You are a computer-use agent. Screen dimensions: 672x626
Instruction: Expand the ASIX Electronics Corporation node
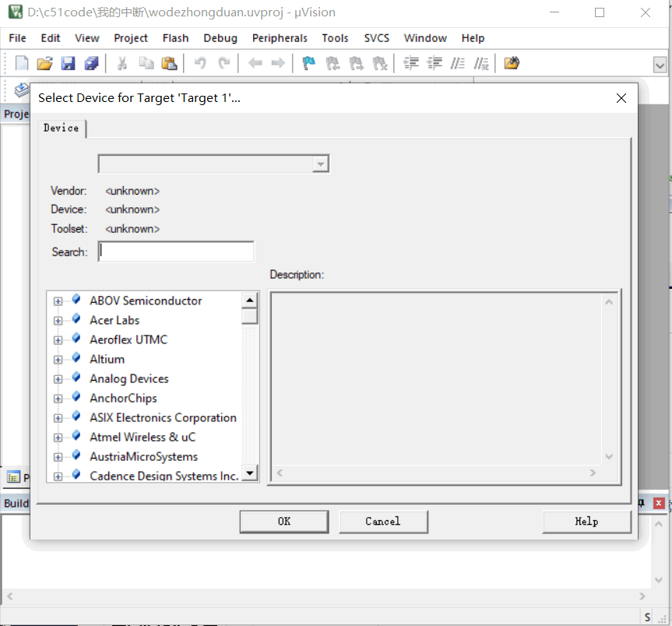click(58, 418)
